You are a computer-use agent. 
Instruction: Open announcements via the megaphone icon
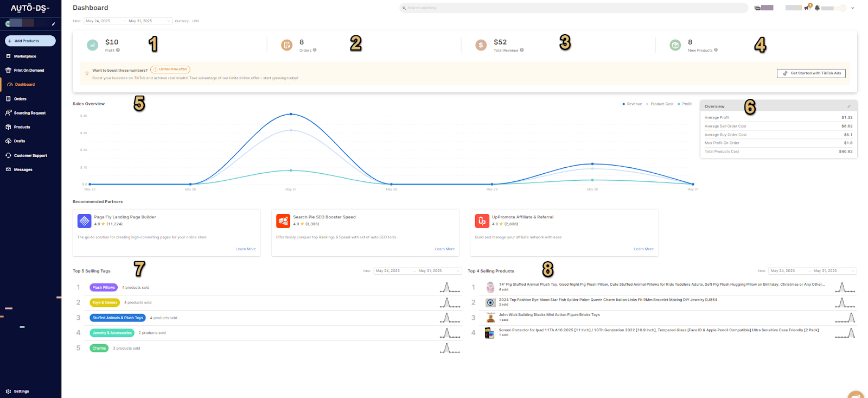807,8
